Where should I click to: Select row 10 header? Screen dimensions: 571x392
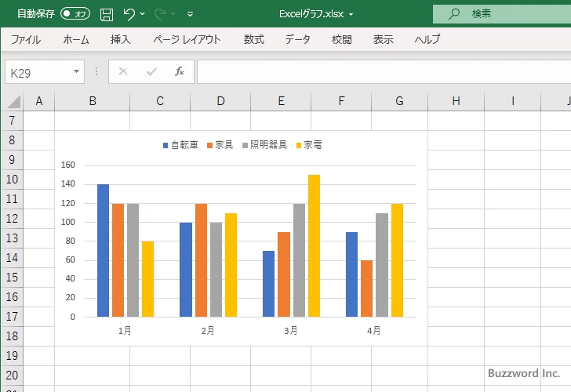[x=12, y=179]
